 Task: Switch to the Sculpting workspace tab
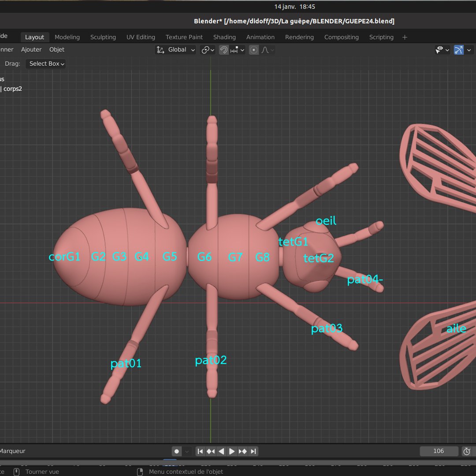click(103, 37)
